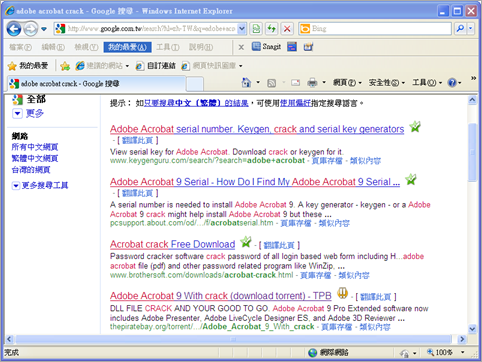
Task: Click the Home icon in command bar
Action: click(246, 82)
